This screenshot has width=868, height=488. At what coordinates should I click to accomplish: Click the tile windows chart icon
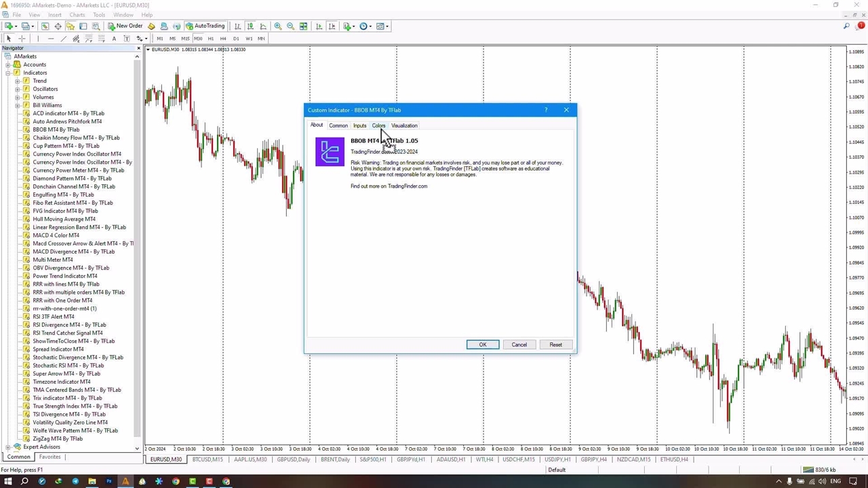[303, 26]
